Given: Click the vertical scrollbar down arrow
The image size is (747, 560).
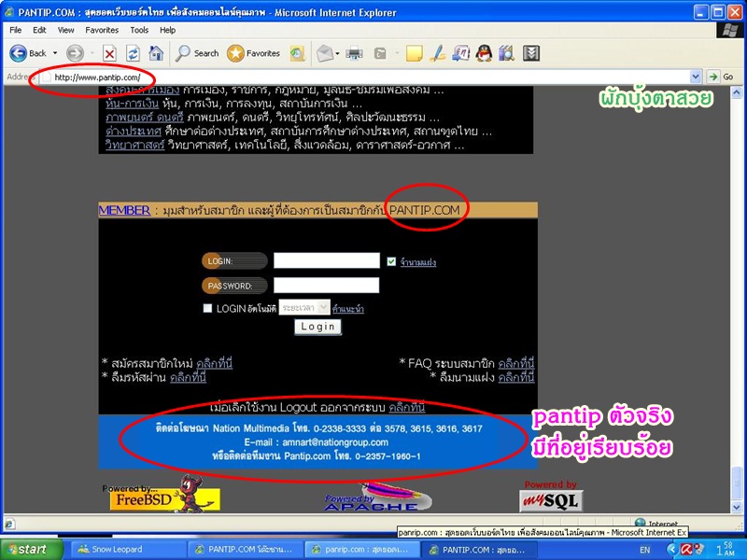Looking at the screenshot, I should pos(737,508).
